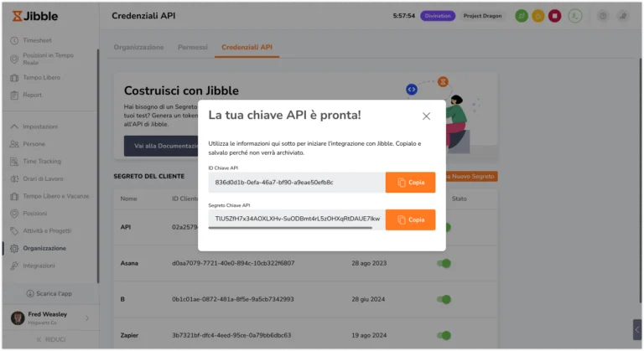
Task: Open Timesheet from the sidebar
Action: tap(37, 40)
